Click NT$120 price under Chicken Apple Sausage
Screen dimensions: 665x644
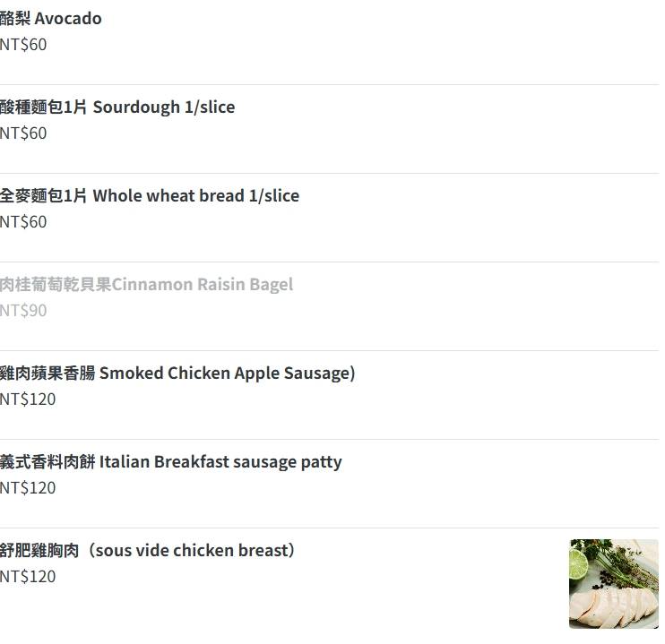[x=28, y=399]
